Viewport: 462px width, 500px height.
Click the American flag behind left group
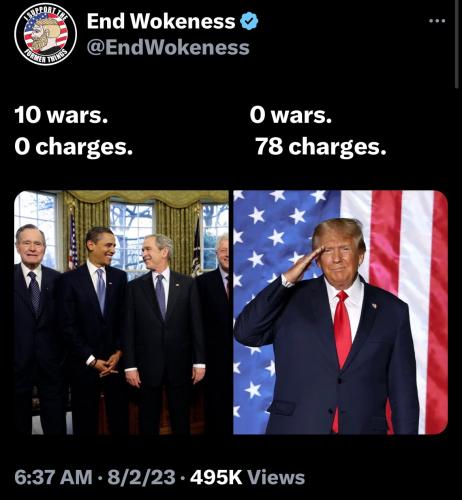[73, 242]
